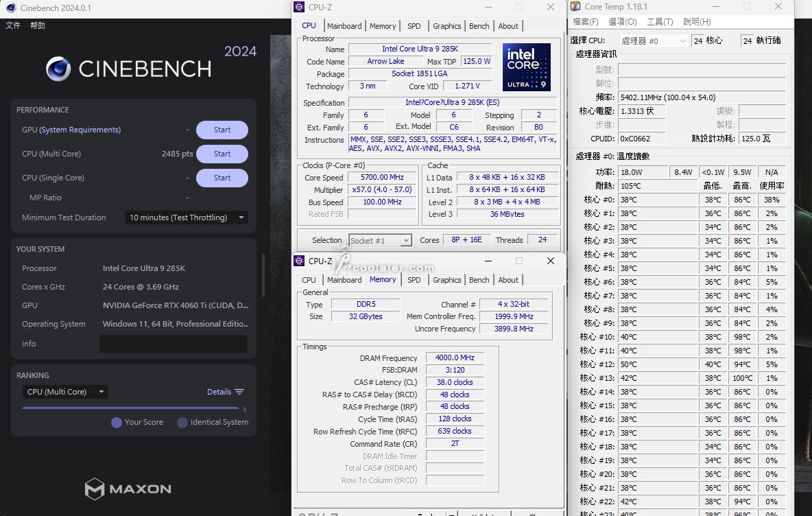Click the Details filter lines icon
The width and height of the screenshot is (812, 516).
click(x=239, y=392)
